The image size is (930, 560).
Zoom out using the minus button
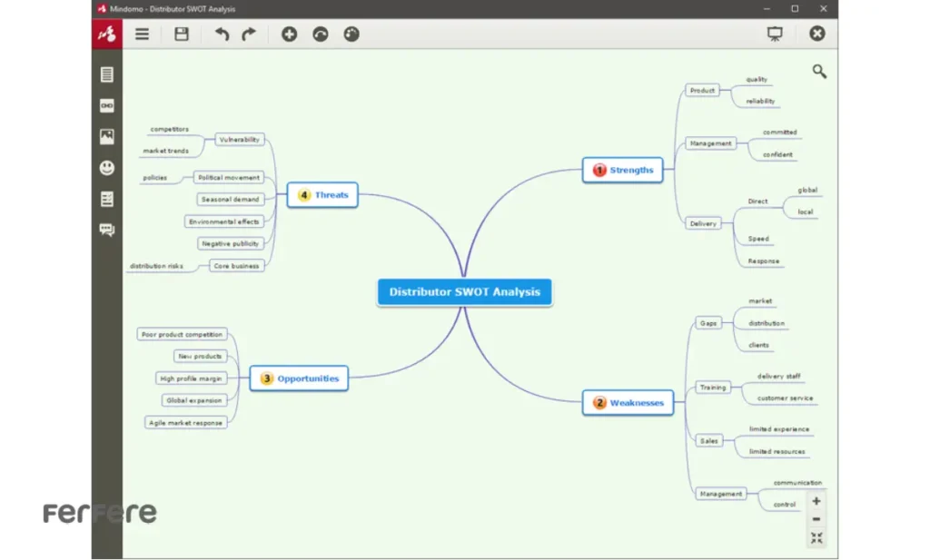pyautogui.click(x=816, y=519)
